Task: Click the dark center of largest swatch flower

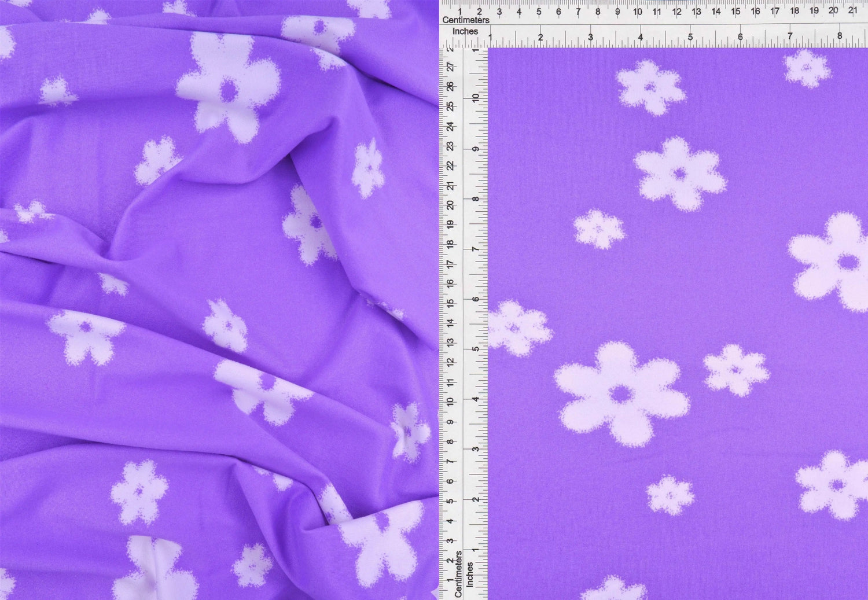Action: point(621,395)
